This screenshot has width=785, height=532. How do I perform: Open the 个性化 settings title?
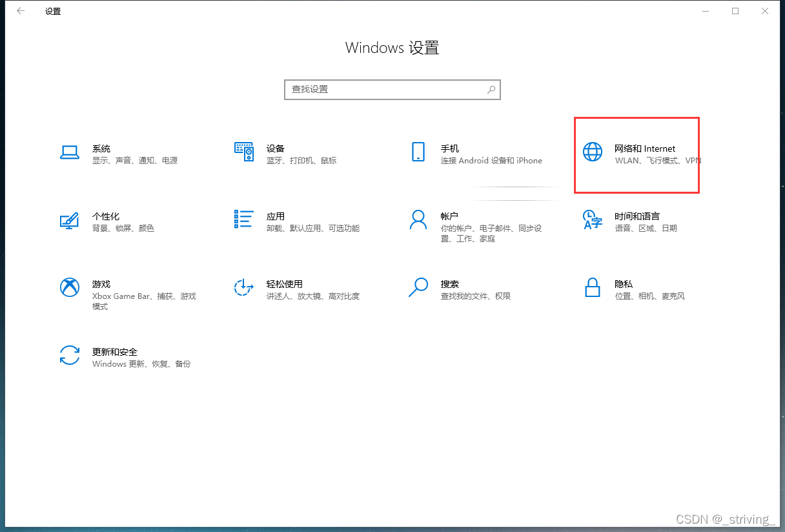click(106, 216)
